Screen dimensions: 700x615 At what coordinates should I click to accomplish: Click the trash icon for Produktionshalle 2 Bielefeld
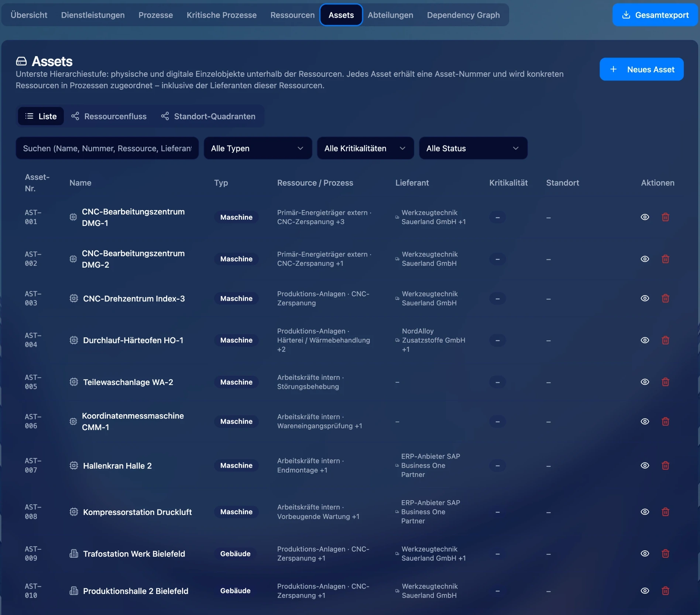pos(665,591)
